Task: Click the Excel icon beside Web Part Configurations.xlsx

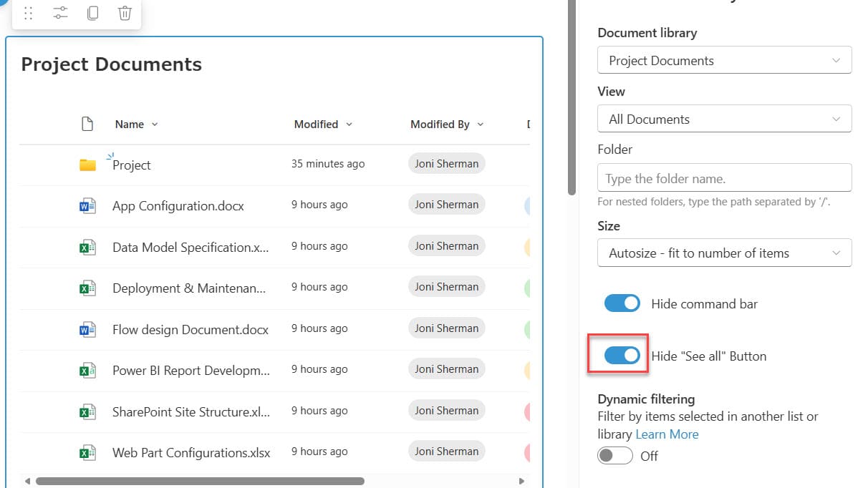Action: click(87, 453)
